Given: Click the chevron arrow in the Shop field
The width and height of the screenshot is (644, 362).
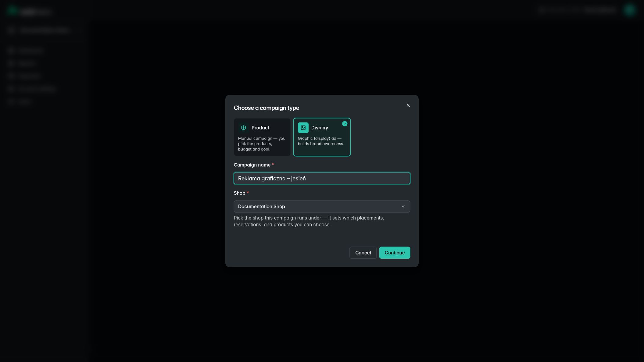Looking at the screenshot, I should 403,207.
